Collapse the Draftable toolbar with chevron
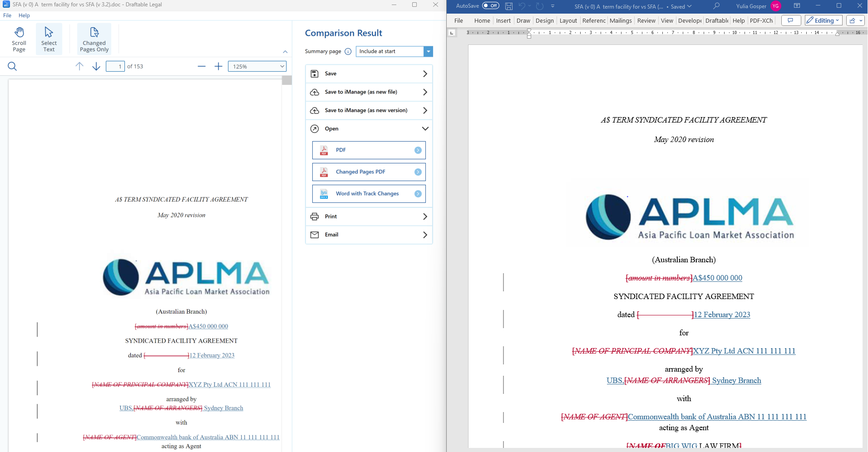This screenshot has width=868, height=452. [285, 52]
